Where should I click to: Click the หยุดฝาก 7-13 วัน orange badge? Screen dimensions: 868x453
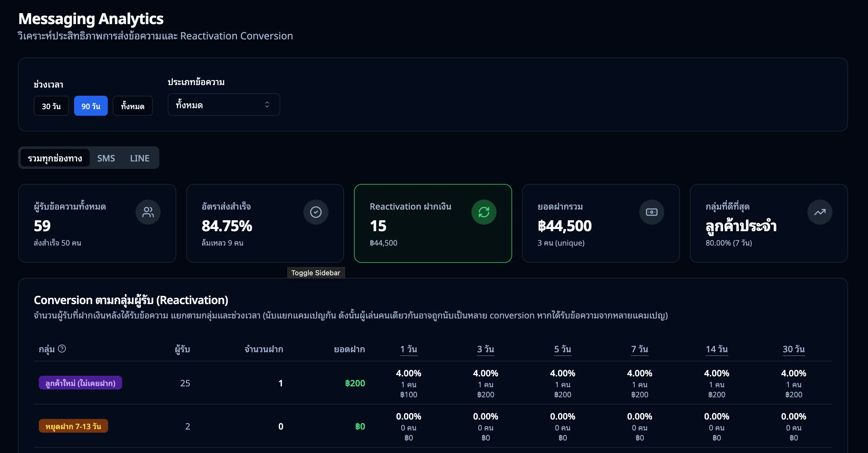(x=73, y=426)
